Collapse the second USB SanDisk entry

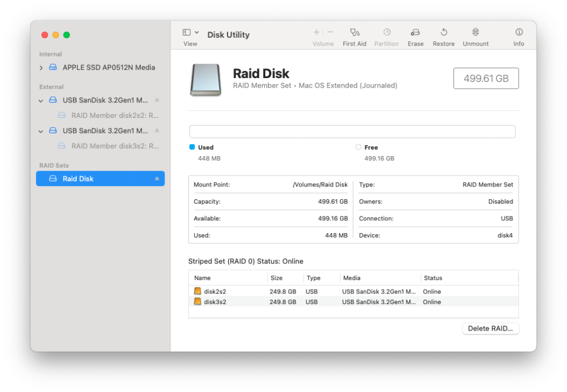pos(39,131)
